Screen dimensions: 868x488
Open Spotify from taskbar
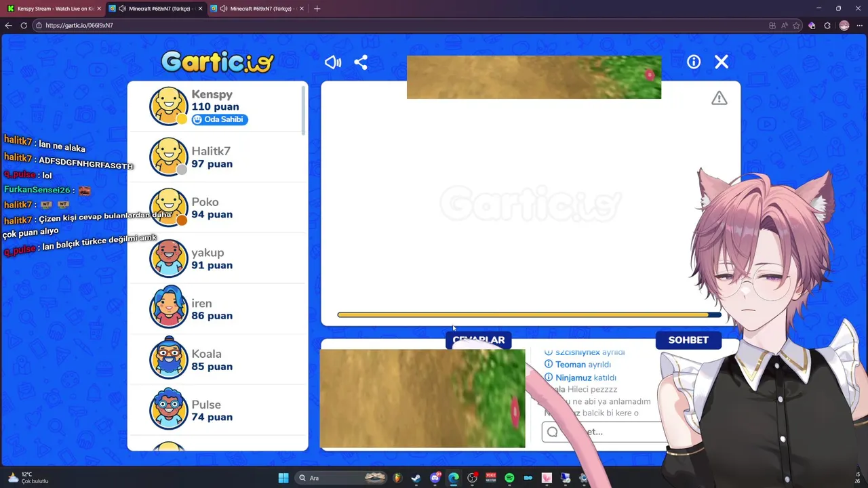coord(509,478)
